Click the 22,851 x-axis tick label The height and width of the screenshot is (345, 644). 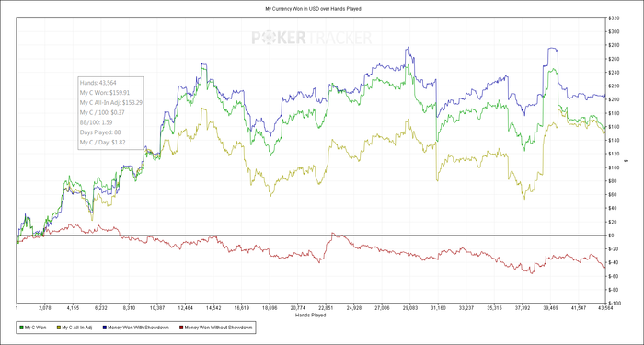coord(326,307)
